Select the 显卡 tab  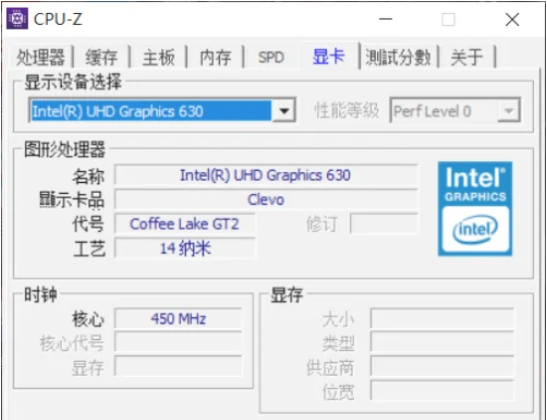coord(329,56)
